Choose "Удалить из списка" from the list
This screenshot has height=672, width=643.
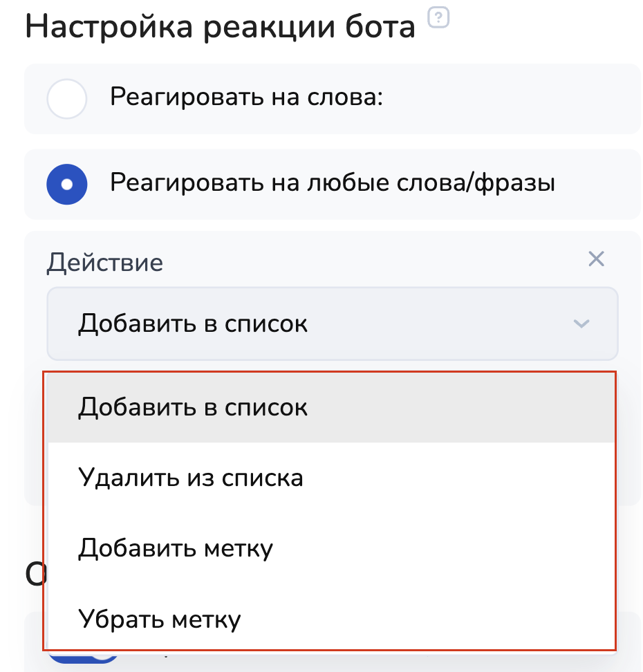[x=191, y=478]
